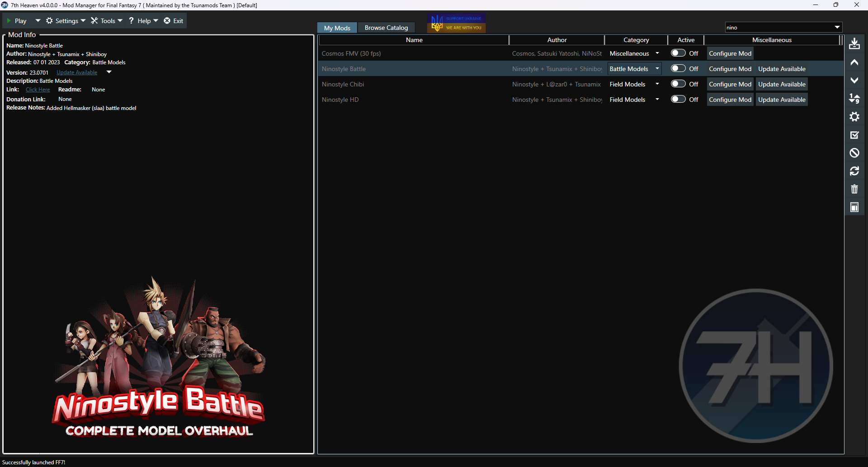Click the auto-sort icon in the side toolbar

click(854, 99)
